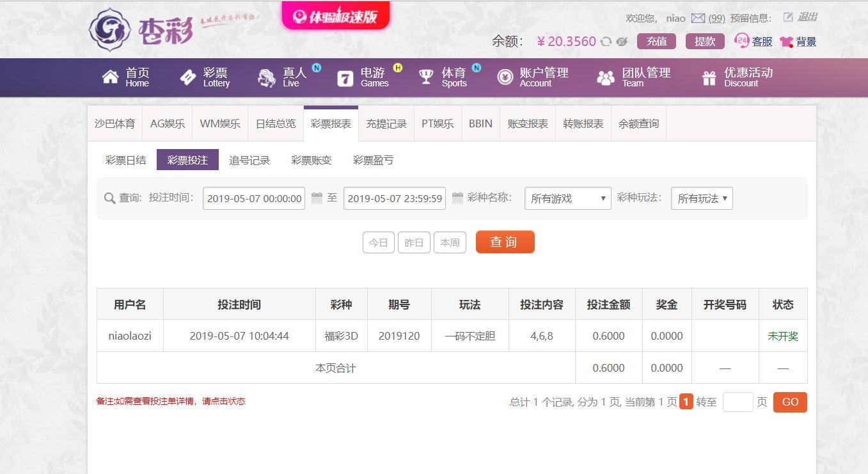
Task: Click the edit reserved-info icon
Action: (x=788, y=17)
